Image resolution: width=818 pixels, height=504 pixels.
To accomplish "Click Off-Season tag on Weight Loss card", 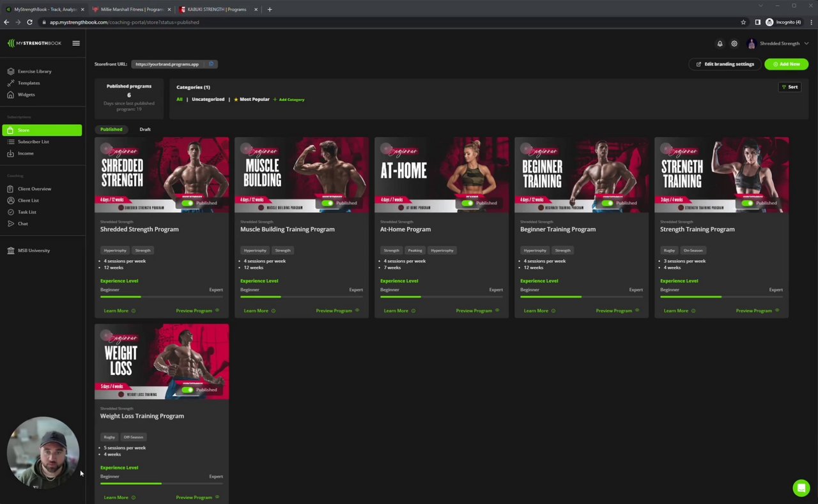I will coord(134,437).
